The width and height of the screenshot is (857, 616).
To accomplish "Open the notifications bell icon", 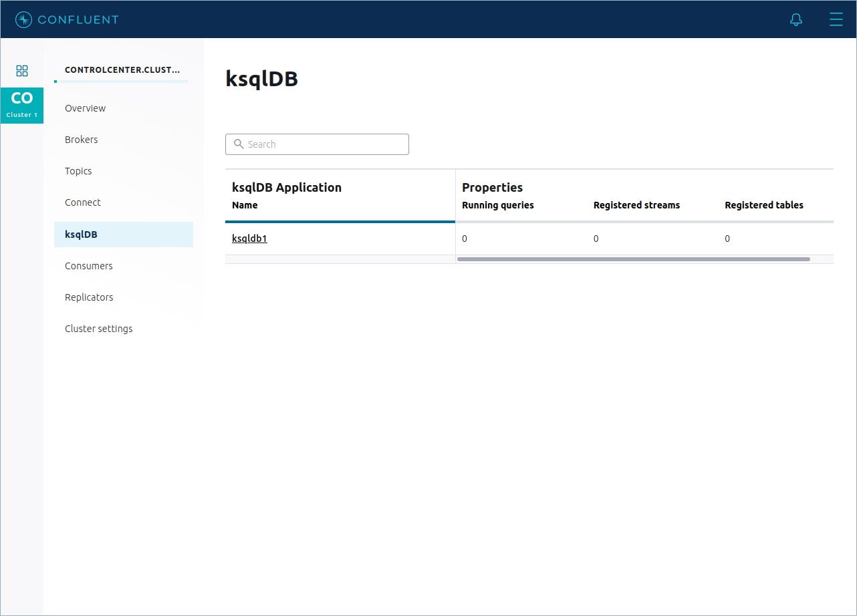I will coord(795,19).
